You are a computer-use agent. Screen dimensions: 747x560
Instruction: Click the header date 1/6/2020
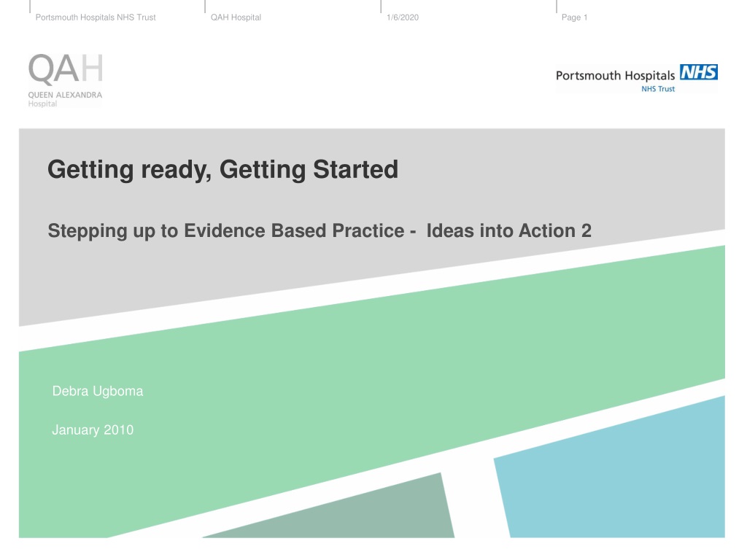click(403, 17)
